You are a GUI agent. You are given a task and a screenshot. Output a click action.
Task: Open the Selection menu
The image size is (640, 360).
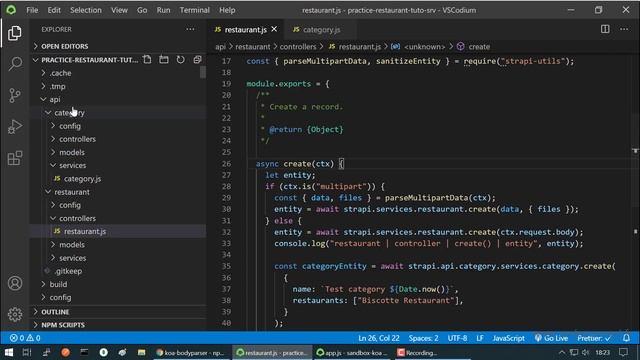(86, 10)
